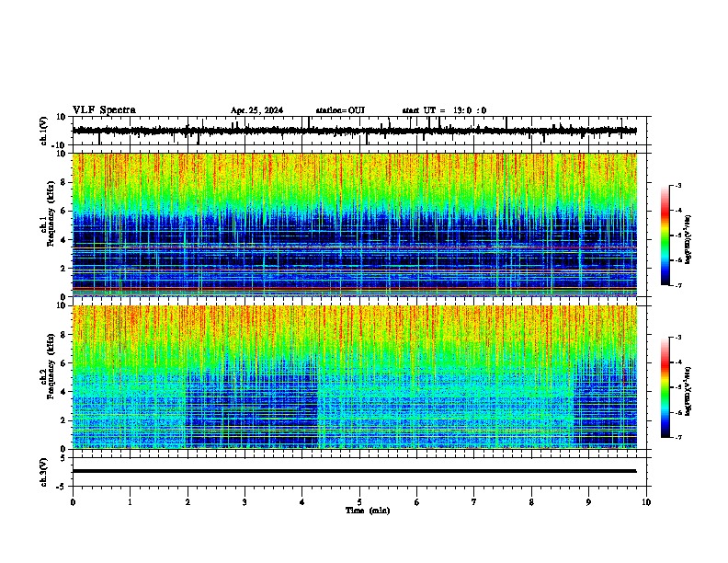This screenshot has height=563, width=728.
Task: Click the "-7" tick on ch.1 colorbar
Action: tap(677, 285)
